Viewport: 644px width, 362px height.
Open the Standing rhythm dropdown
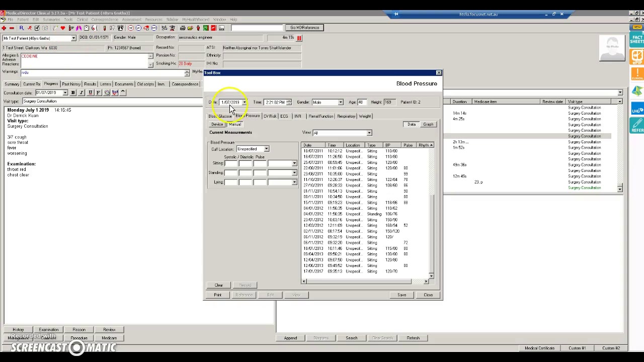point(294,173)
